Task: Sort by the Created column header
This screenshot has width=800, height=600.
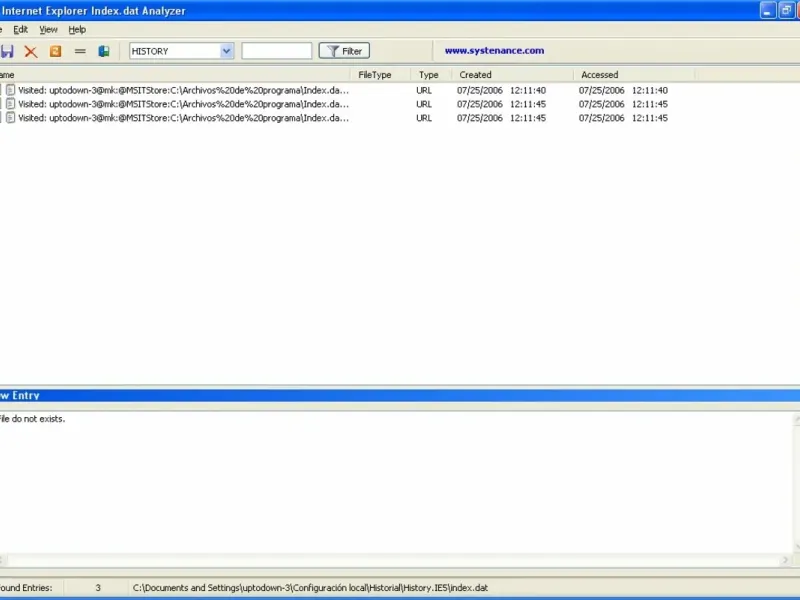Action: tap(512, 74)
